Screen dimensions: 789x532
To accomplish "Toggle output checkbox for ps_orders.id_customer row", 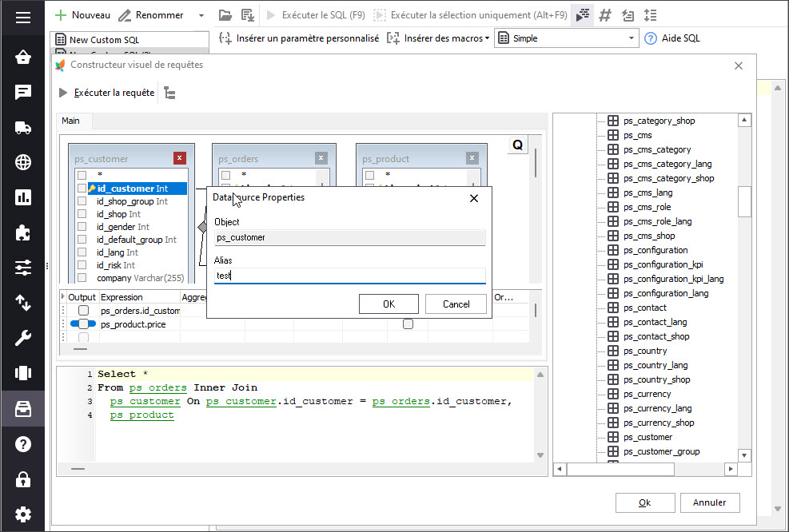I will [83, 311].
